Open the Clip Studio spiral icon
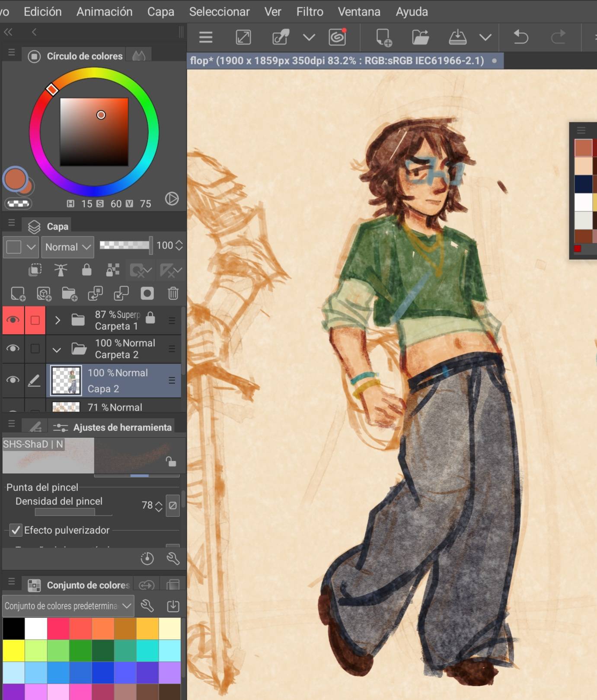This screenshot has height=700, width=597. [x=338, y=37]
